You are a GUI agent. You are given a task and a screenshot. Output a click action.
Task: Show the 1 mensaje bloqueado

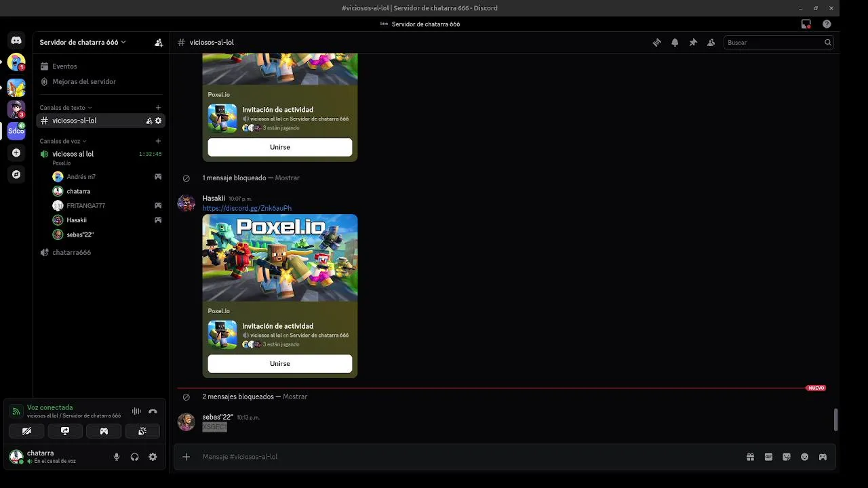(288, 178)
